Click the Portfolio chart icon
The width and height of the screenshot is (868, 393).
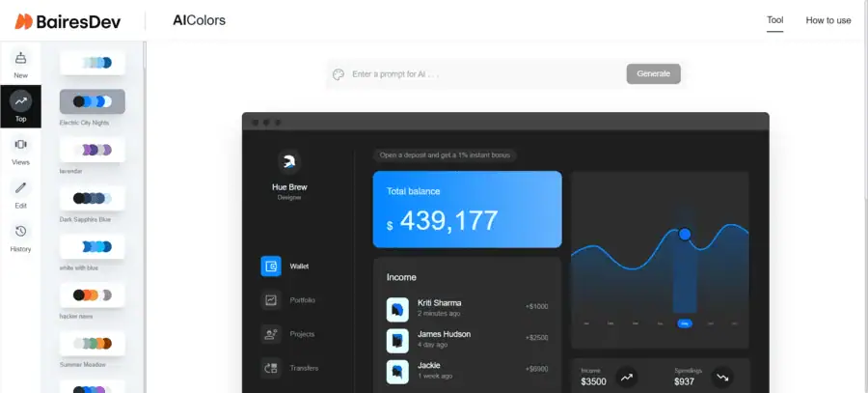(x=271, y=300)
